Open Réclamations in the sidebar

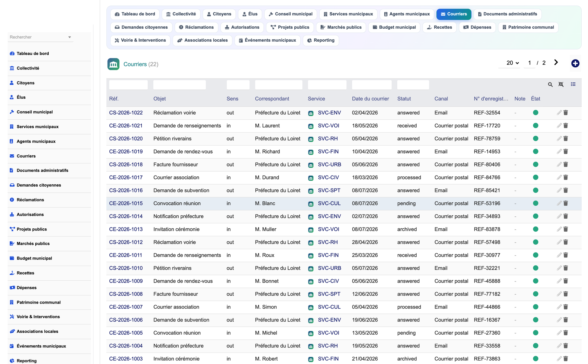[x=30, y=200]
